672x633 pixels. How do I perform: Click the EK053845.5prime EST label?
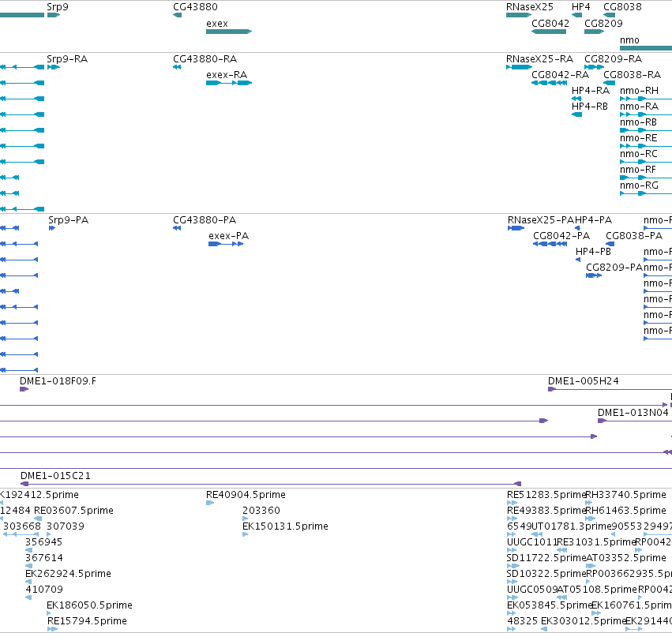(x=550, y=605)
